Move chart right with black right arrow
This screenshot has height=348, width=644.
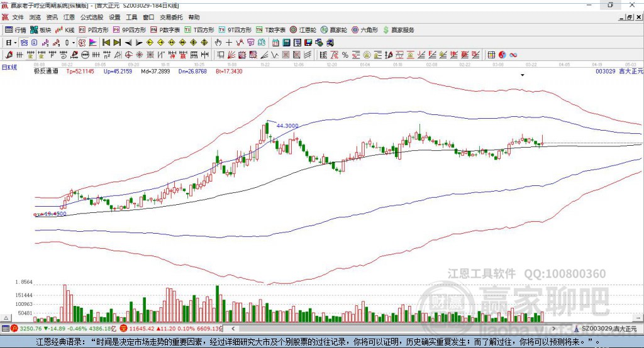(x=139, y=43)
